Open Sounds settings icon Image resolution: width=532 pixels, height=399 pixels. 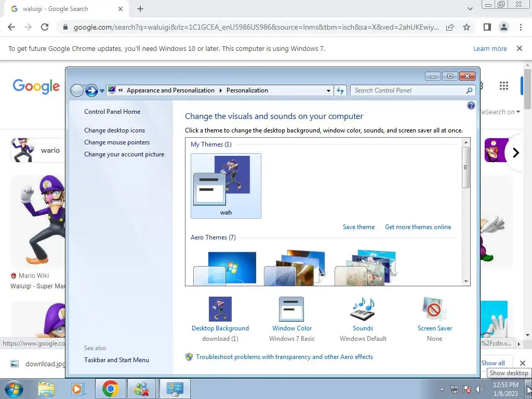point(363,309)
